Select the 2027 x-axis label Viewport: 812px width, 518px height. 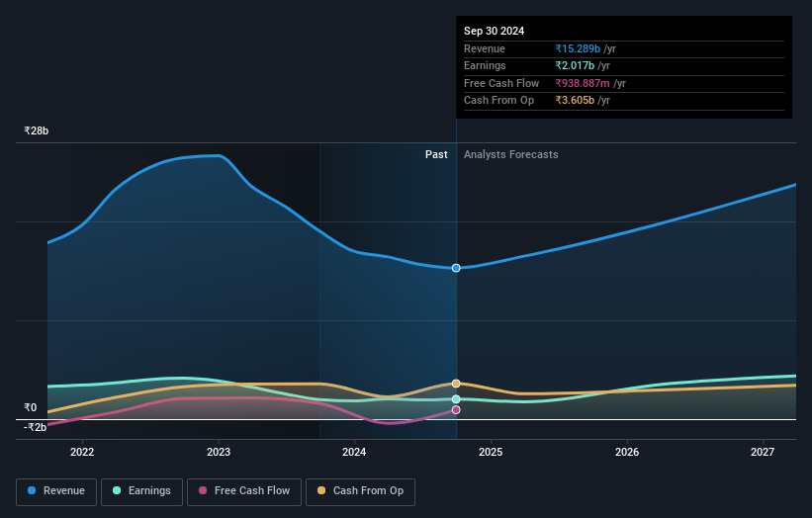point(763,452)
